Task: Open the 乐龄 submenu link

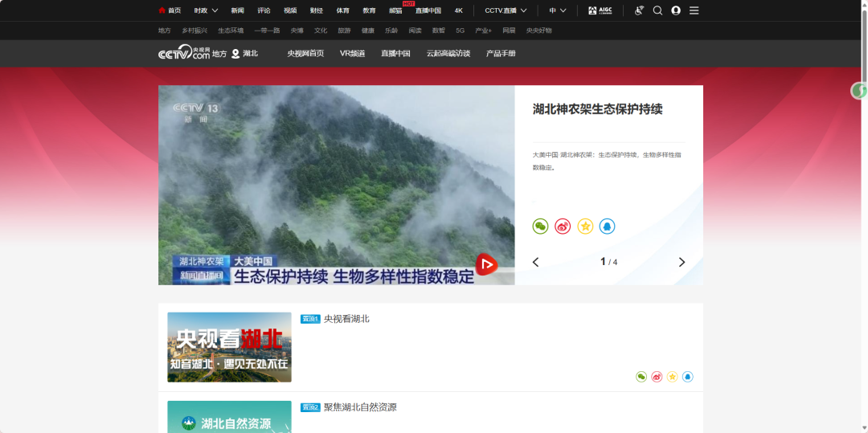Action: pyautogui.click(x=391, y=31)
